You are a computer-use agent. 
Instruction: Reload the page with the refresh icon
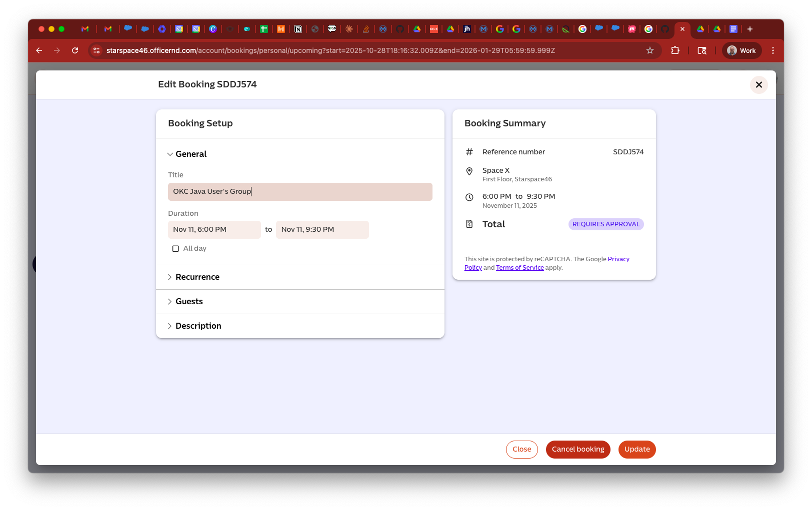[x=75, y=50]
